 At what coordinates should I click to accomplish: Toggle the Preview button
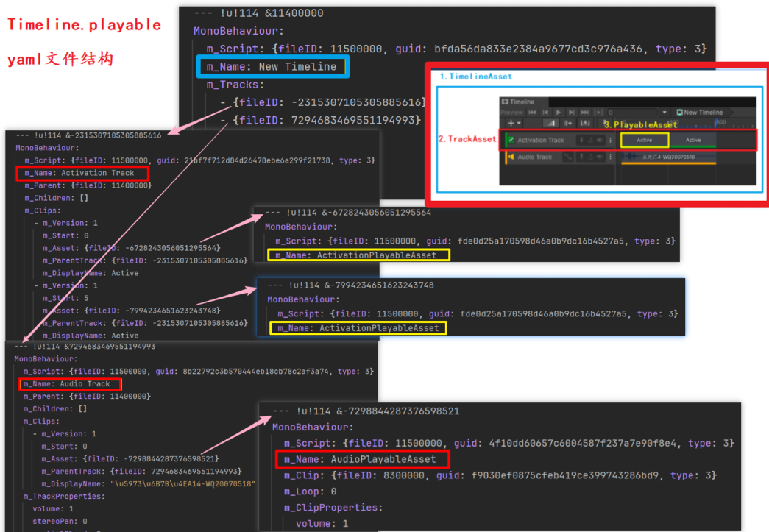point(511,112)
